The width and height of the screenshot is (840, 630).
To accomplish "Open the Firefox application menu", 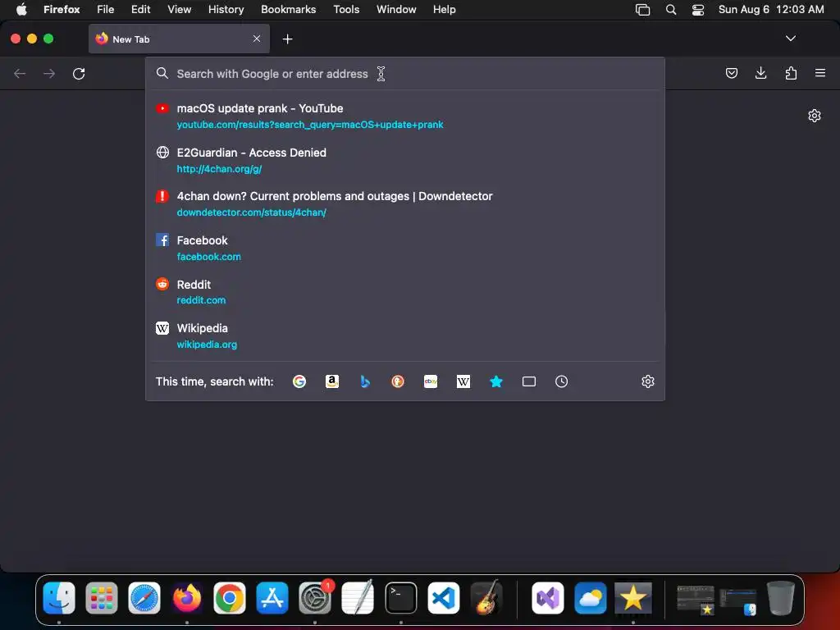I will tap(62, 9).
